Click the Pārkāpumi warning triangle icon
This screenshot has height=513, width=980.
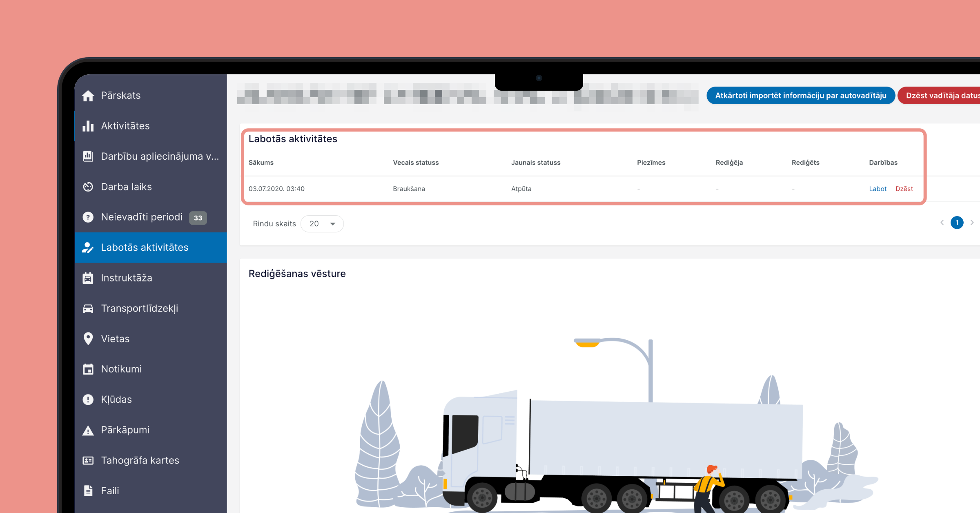click(88, 430)
